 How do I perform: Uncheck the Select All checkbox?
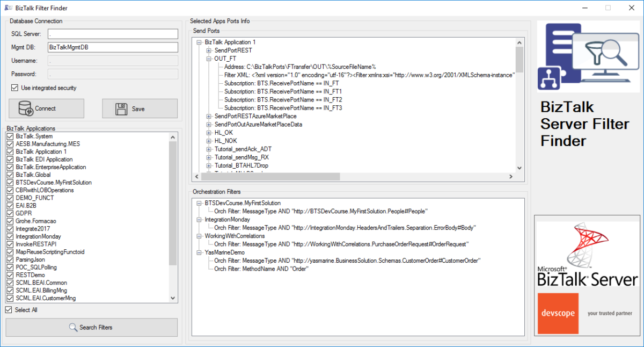[x=9, y=309]
